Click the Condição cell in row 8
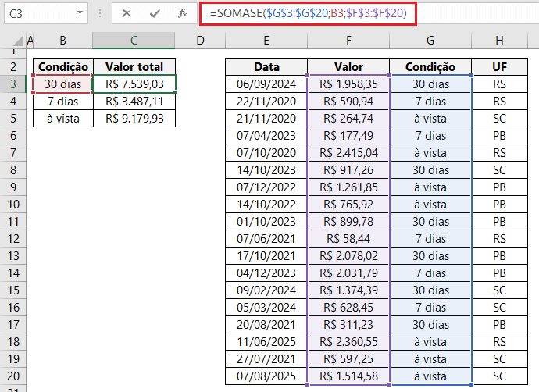The height and width of the screenshot is (392, 539). click(430, 169)
